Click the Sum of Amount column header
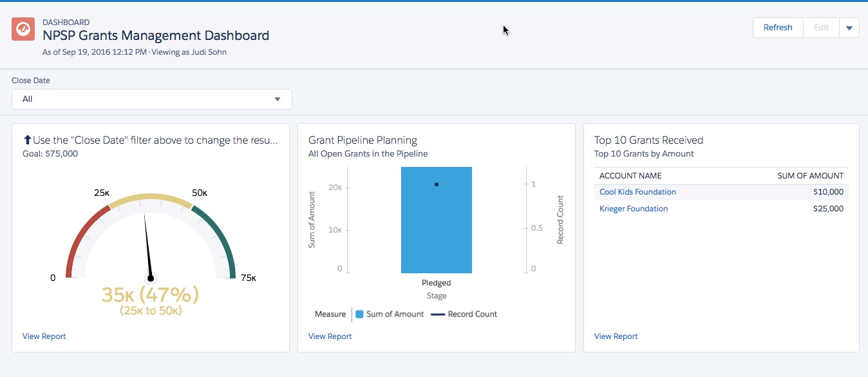Image resolution: width=868 pixels, height=377 pixels. click(811, 176)
